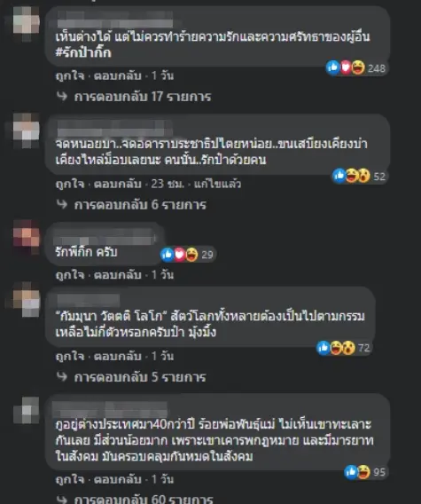This screenshot has width=421, height=504.
Task: View edit history via แก้ไขแล้ว label
Action: [x=217, y=184]
